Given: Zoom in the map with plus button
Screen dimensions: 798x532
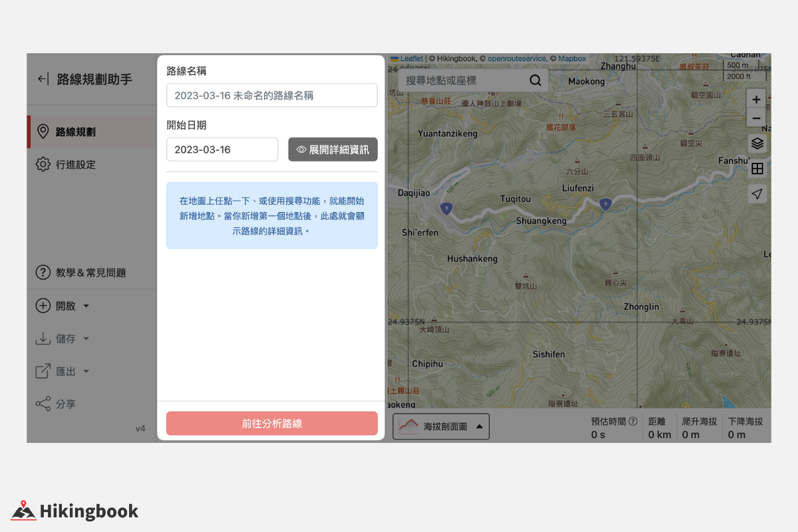Looking at the screenshot, I should pyautogui.click(x=756, y=99).
